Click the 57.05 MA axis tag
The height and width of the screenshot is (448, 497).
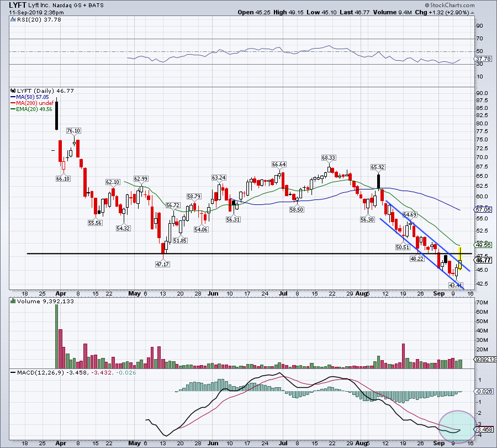[483, 209]
